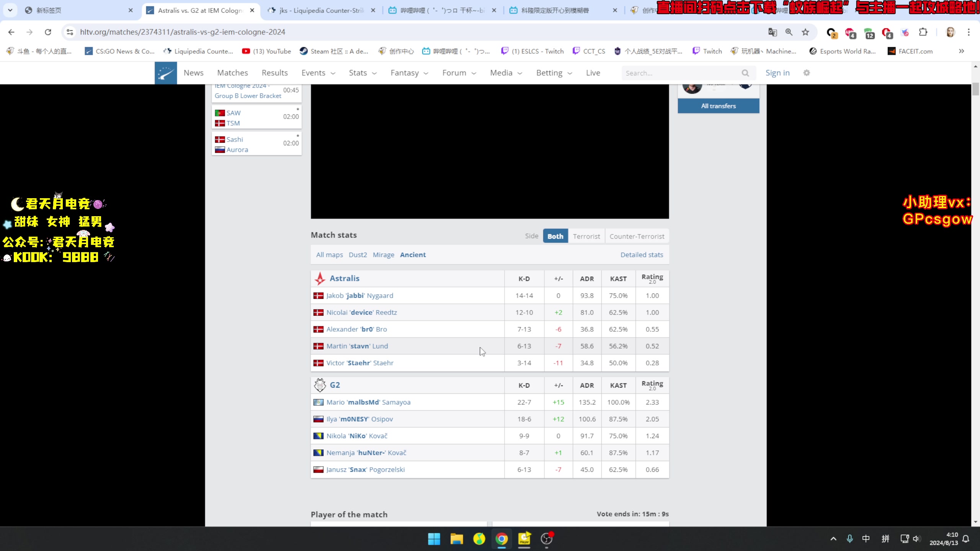
Task: Open the Google Translate page icon
Action: [773, 32]
